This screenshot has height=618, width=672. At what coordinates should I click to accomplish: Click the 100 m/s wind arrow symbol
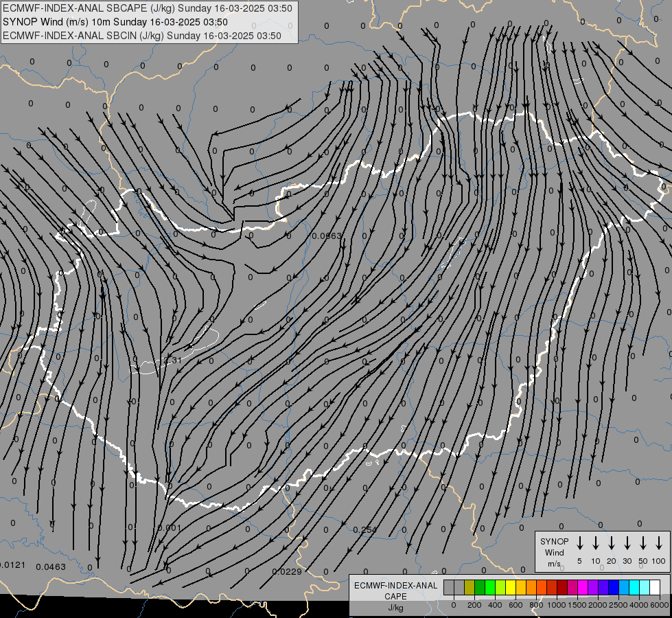(x=659, y=543)
